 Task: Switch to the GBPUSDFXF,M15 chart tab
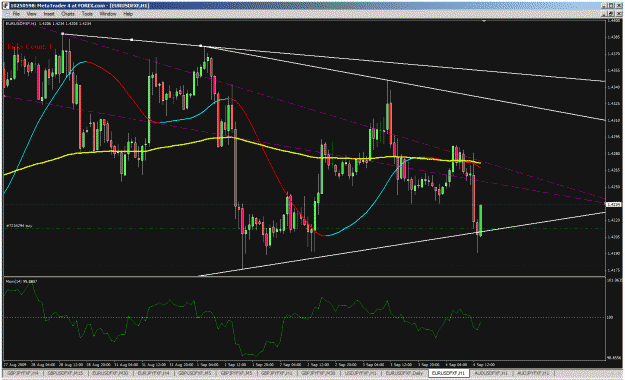(x=65, y=374)
